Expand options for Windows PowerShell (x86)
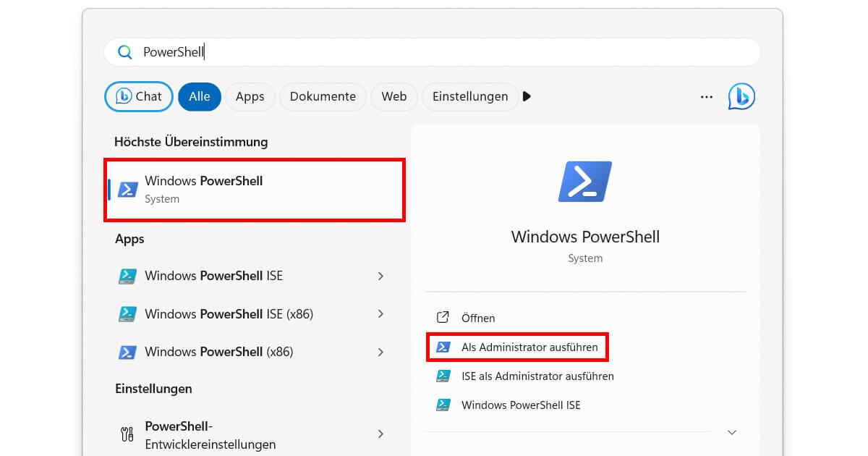Viewport: 868px width, 456px height. (380, 352)
